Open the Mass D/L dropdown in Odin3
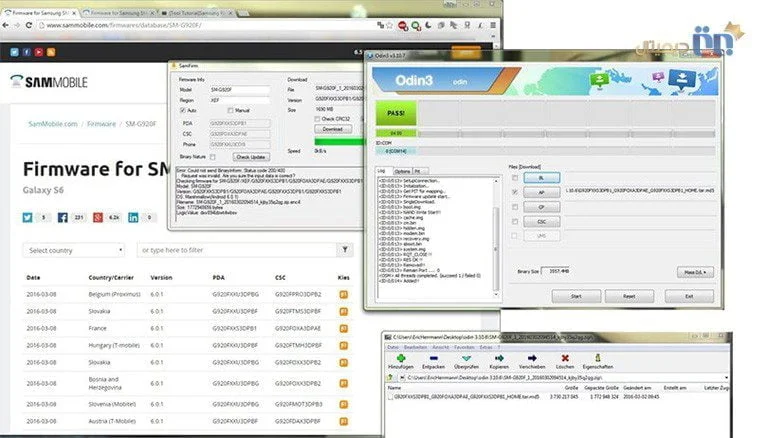The image size is (768, 438). click(695, 272)
